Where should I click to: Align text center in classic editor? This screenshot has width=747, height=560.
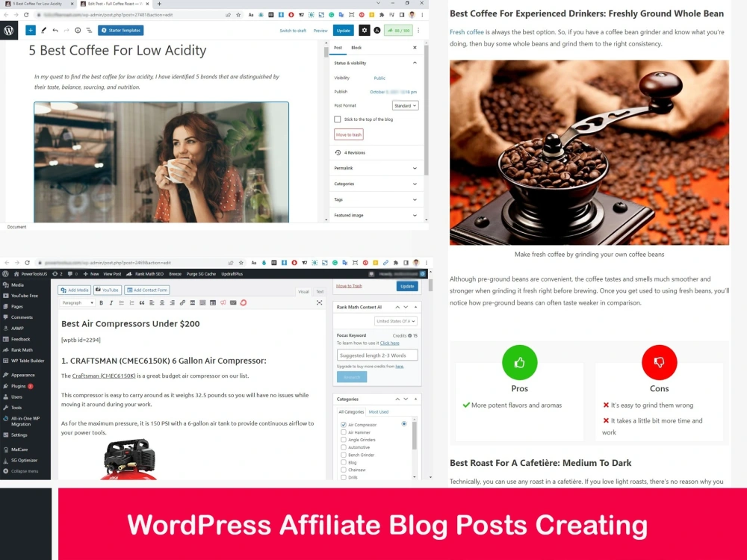coord(162,303)
